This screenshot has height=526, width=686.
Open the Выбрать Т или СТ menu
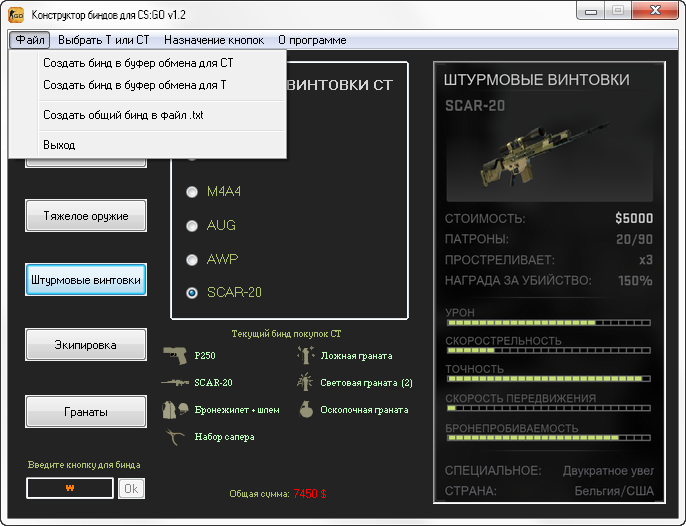coord(103,40)
